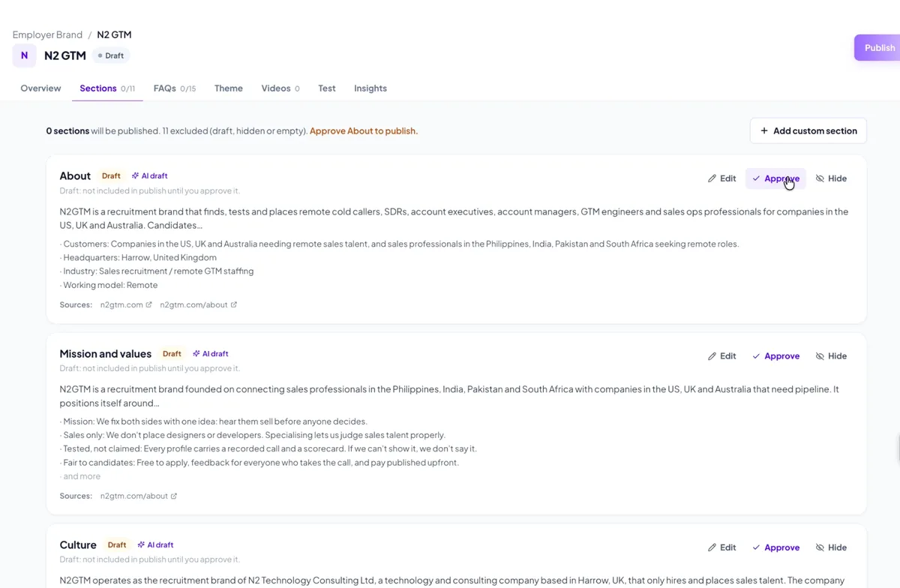This screenshot has width=900, height=588.
Task: Click the Draft badge in Culture heading
Action: pos(117,545)
